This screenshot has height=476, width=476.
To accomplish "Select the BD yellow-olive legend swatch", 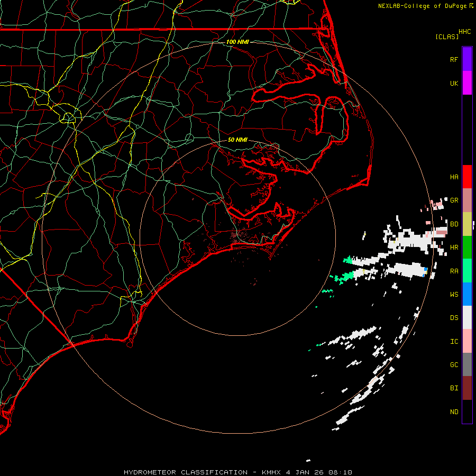I will pos(467,224).
